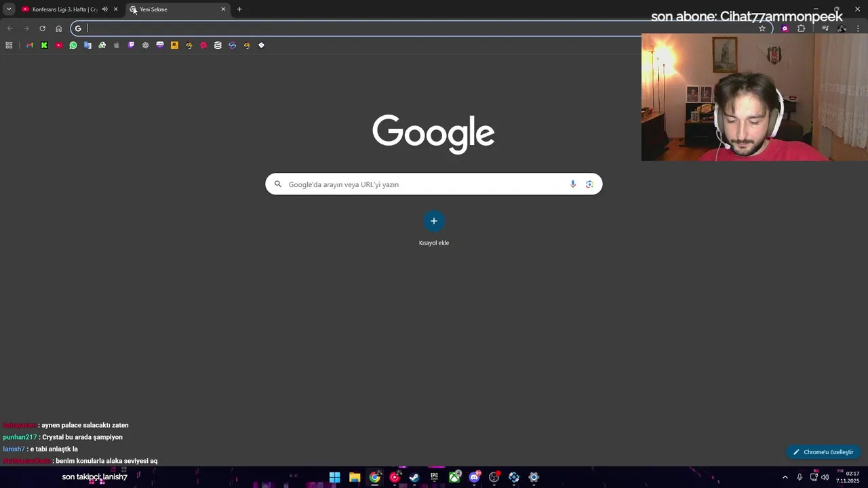Image resolution: width=868 pixels, height=488 pixels.
Task: Select the Yeni Sekme tab
Action: [176, 9]
